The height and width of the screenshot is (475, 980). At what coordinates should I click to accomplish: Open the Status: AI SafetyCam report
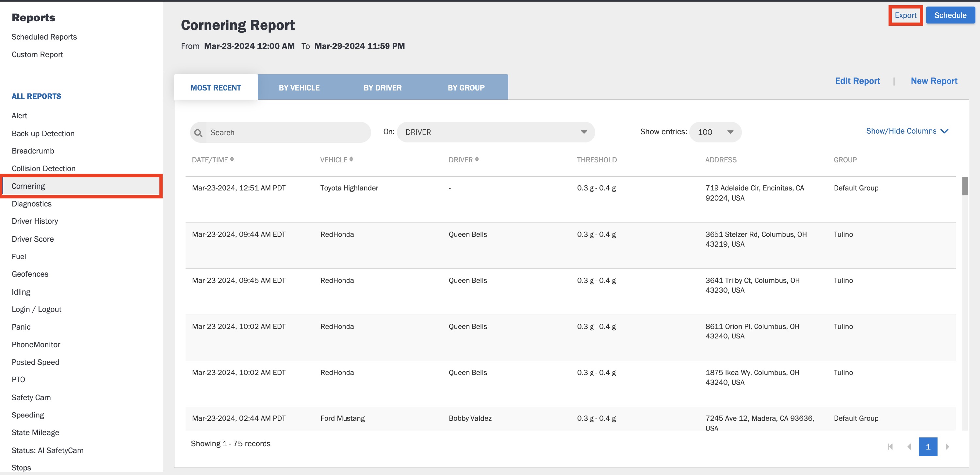click(48, 450)
